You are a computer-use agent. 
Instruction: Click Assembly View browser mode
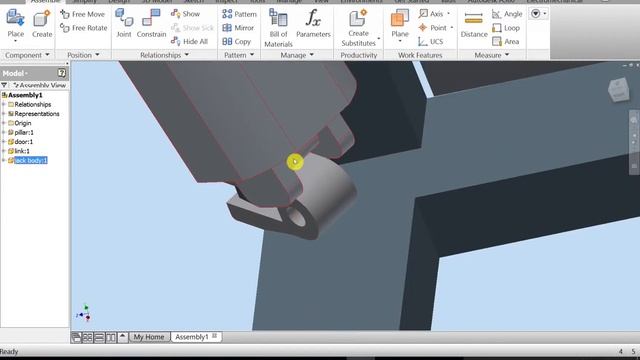click(x=40, y=85)
